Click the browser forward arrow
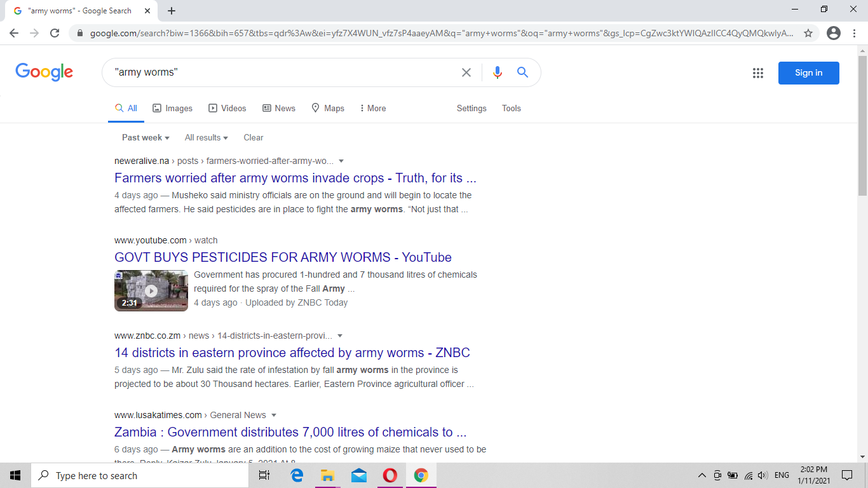The width and height of the screenshot is (868, 488). pos(34,33)
